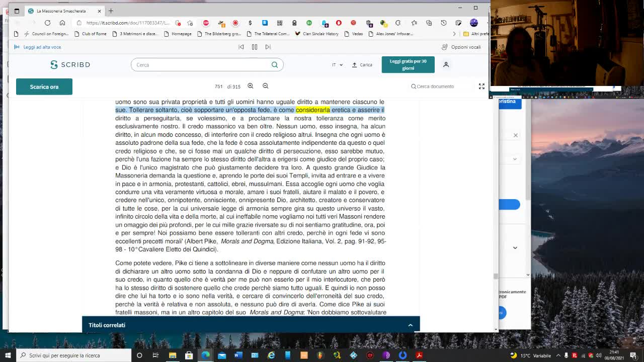Click the Scribd logo
The height and width of the screenshot is (362, 644).
(70, 64)
